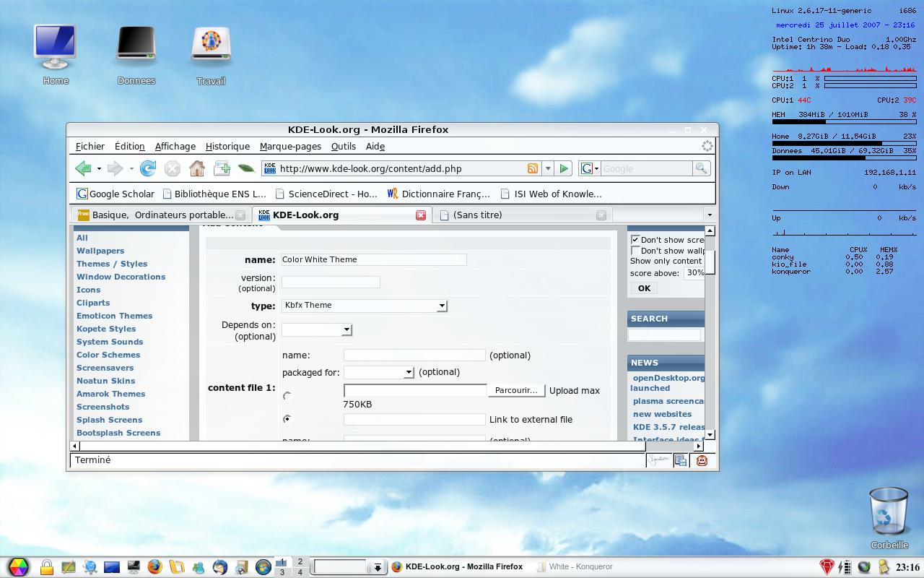924x578 pixels.
Task: Open the Depends on dropdown
Action: click(316, 329)
